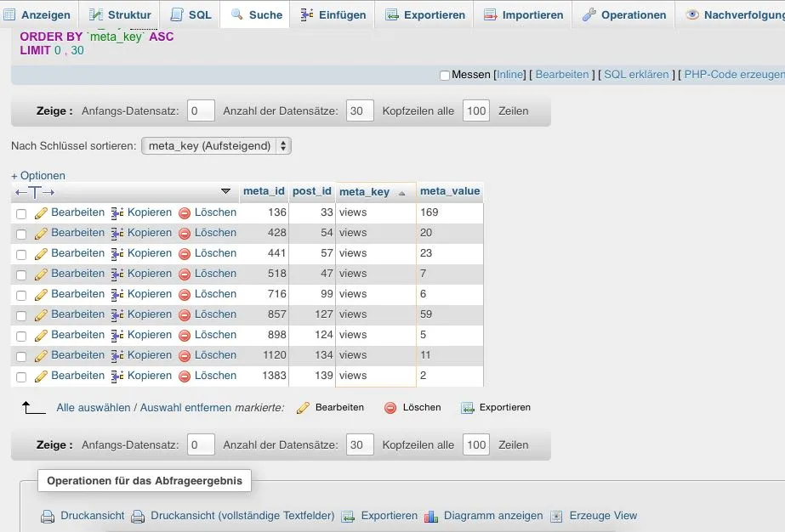Click the pencil edit icon for meta_id 1120

[x=41, y=356]
